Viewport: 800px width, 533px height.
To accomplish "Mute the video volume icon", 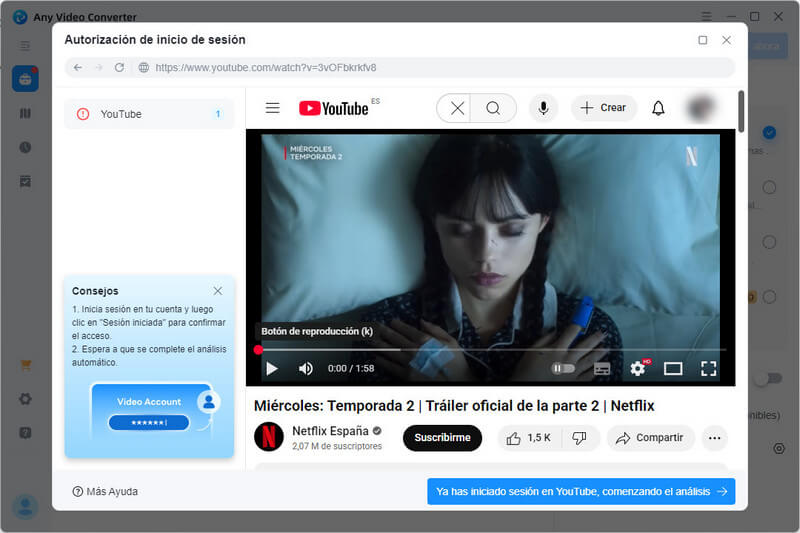I will click(305, 368).
